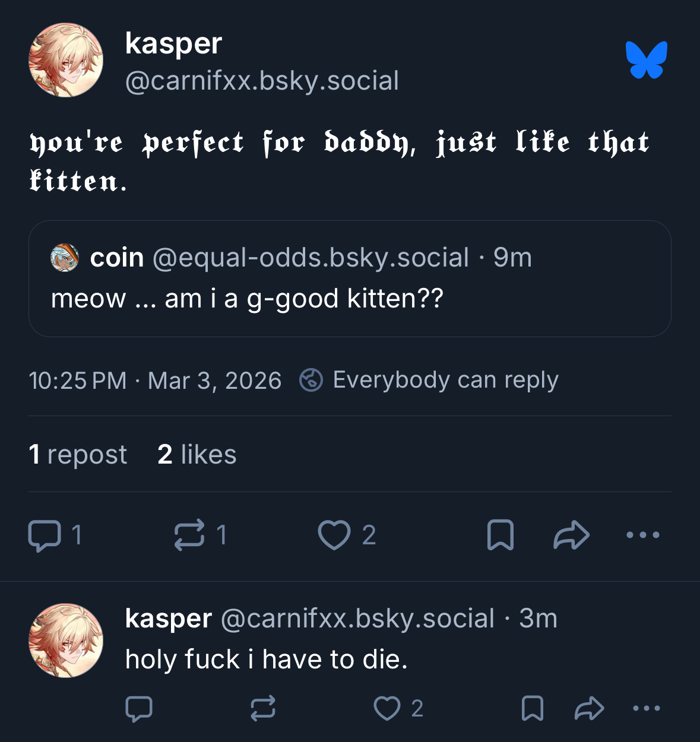Screen dimensions: 700x742
Task: Open kasper's avatar at top of post
Action: point(66,60)
